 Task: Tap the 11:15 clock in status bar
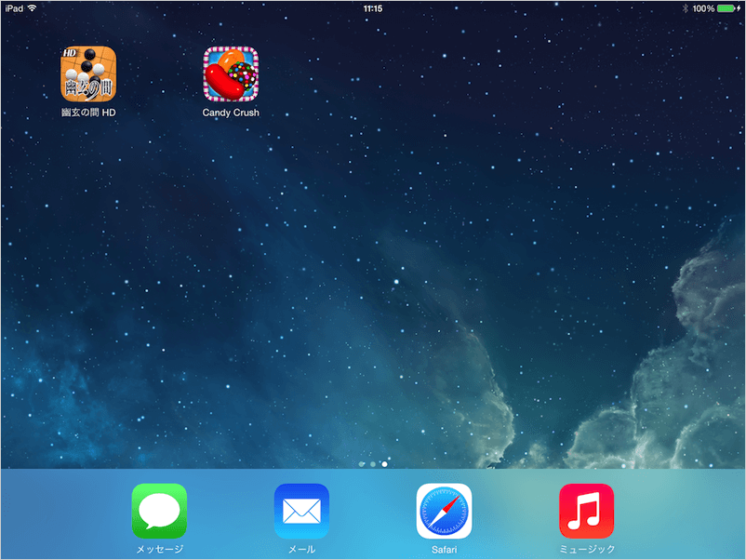[x=372, y=8]
